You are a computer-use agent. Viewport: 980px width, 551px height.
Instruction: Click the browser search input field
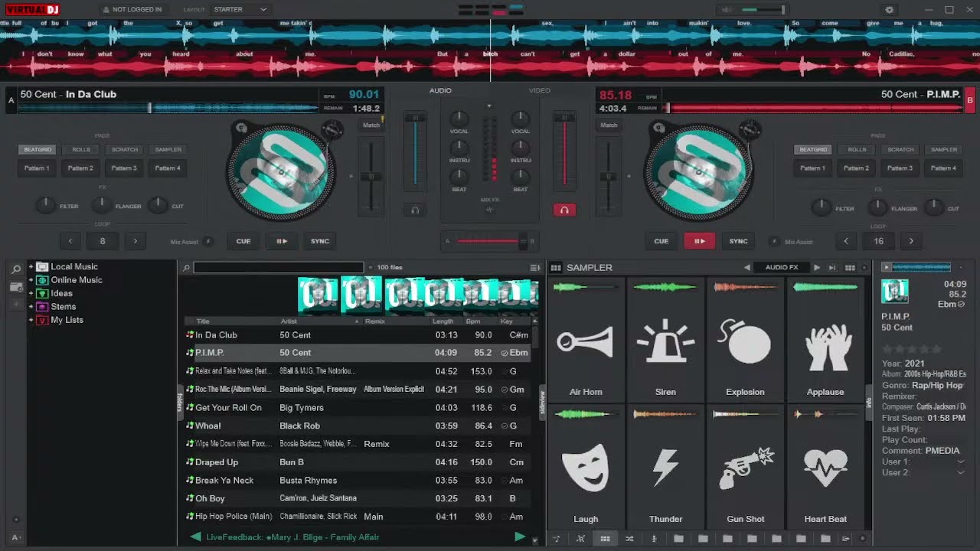(279, 268)
